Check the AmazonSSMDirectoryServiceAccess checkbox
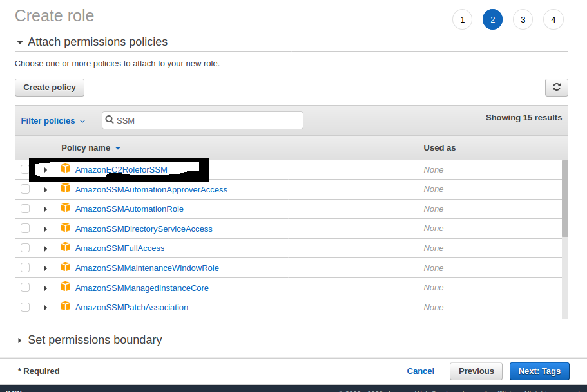Viewport: 587px width, 392px height. pos(25,228)
